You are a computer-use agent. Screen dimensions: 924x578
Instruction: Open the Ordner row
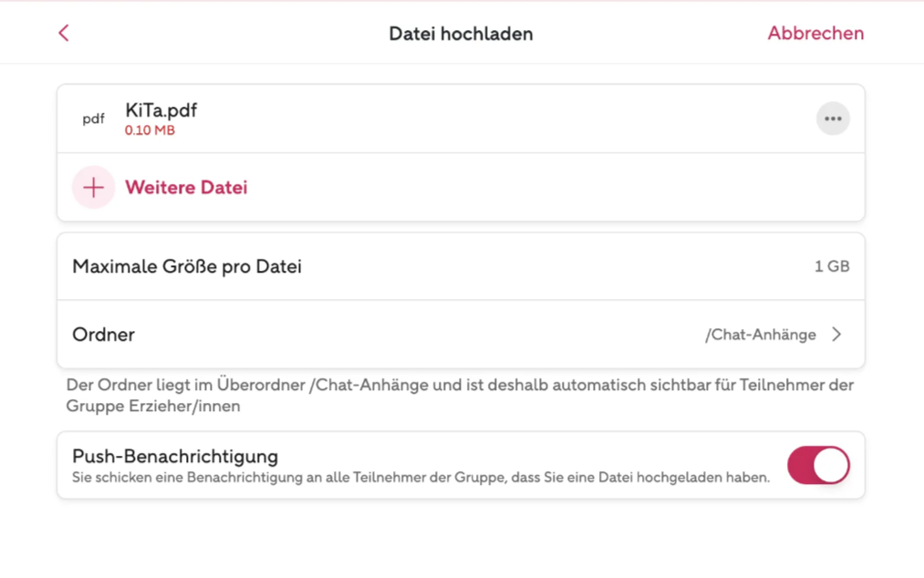(x=461, y=335)
